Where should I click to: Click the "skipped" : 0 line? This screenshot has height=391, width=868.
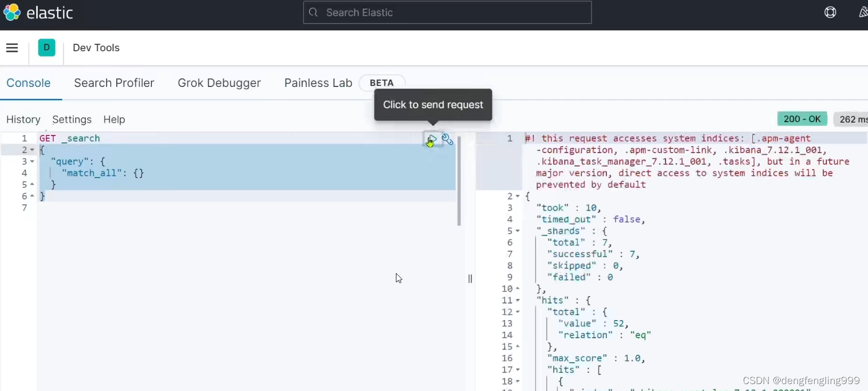[585, 266]
